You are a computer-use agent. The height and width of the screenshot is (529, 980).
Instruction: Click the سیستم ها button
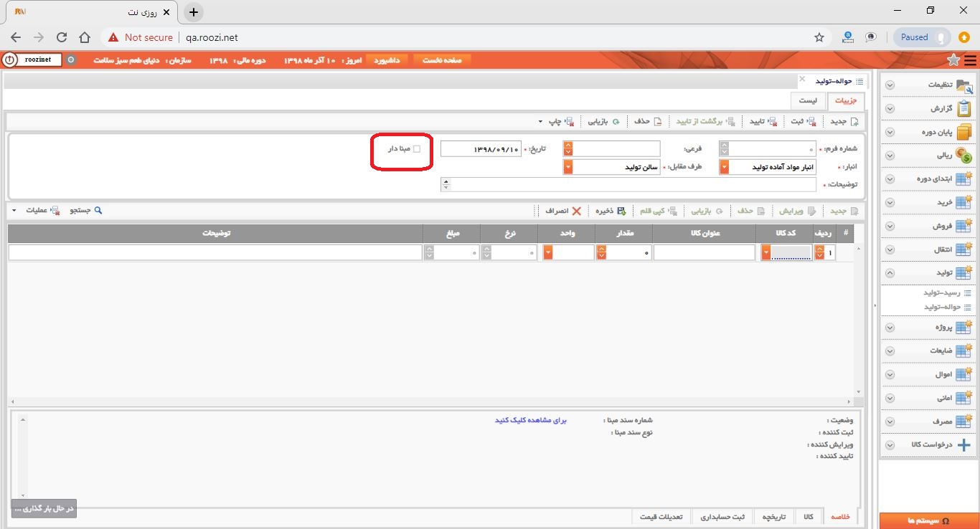(x=929, y=521)
